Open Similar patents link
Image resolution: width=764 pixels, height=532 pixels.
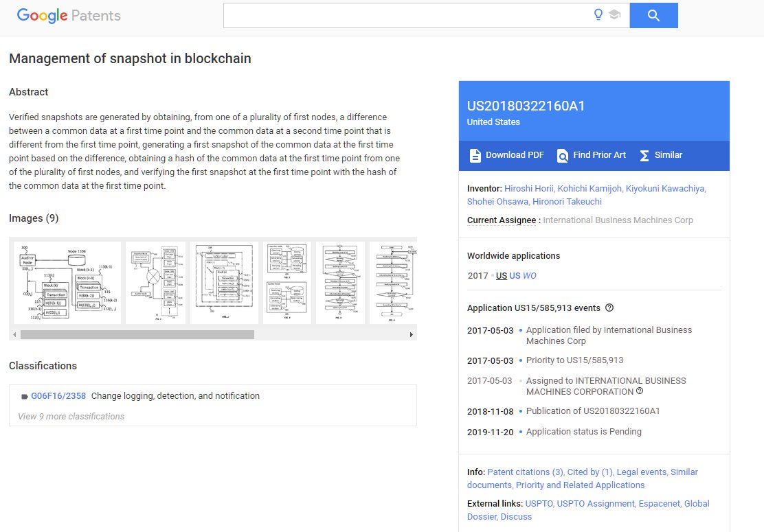[668, 154]
